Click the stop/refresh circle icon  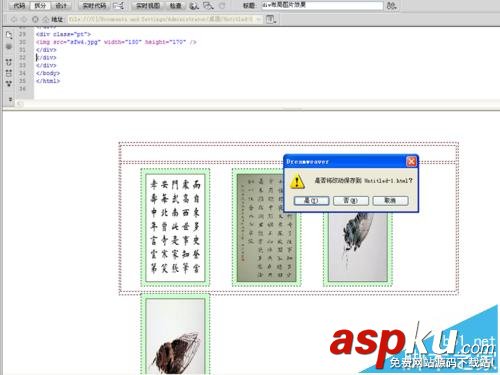point(35,20)
